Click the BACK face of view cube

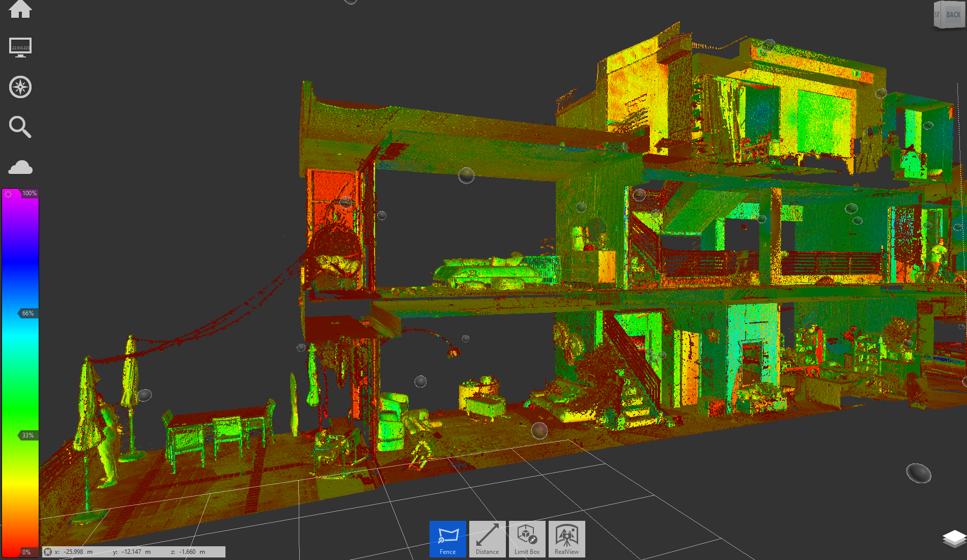pyautogui.click(x=953, y=15)
